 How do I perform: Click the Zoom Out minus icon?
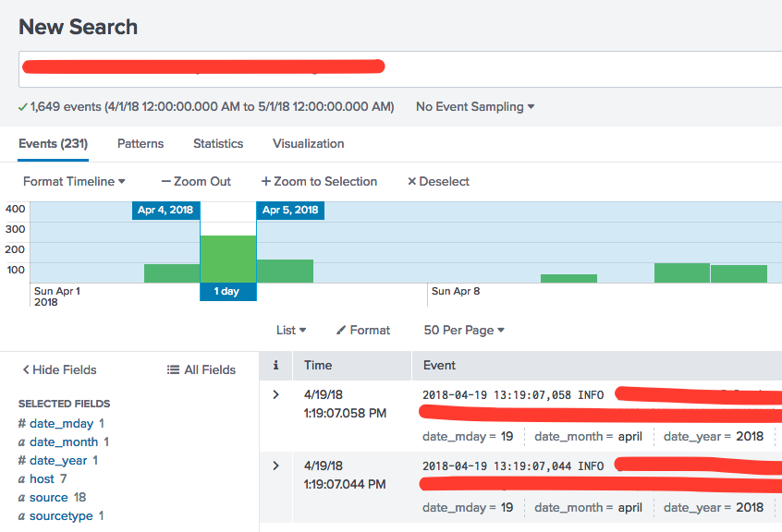click(166, 182)
